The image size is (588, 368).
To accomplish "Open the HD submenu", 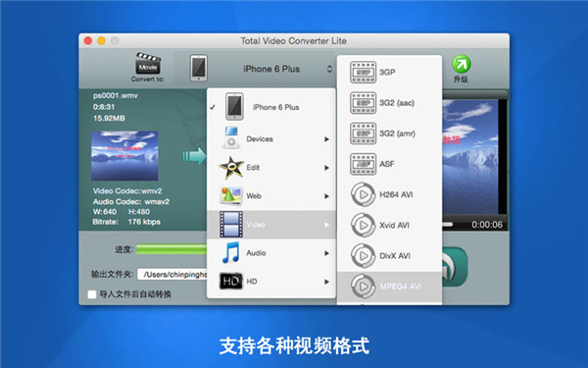I will [x=271, y=282].
